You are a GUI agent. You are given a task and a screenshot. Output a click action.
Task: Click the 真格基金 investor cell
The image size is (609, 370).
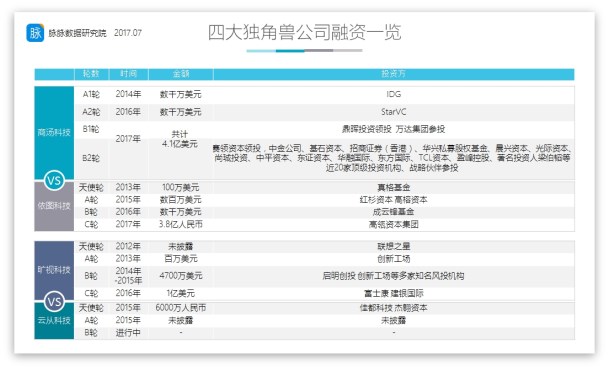(393, 188)
